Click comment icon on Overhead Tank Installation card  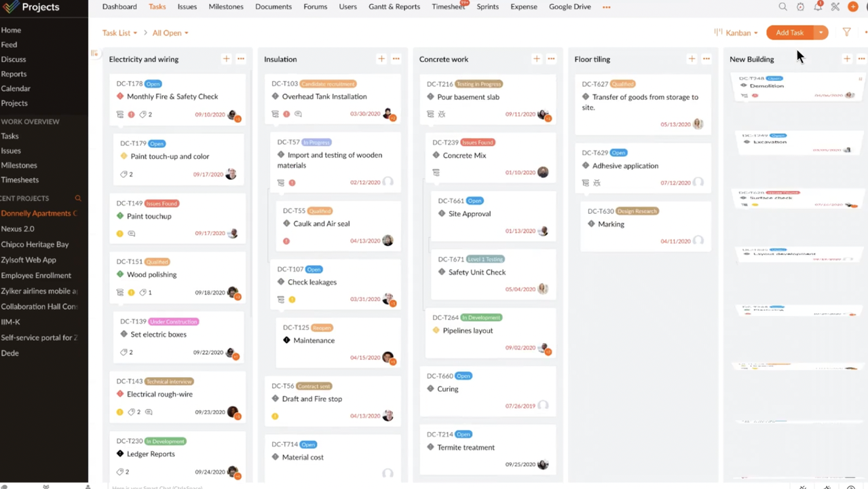click(298, 114)
